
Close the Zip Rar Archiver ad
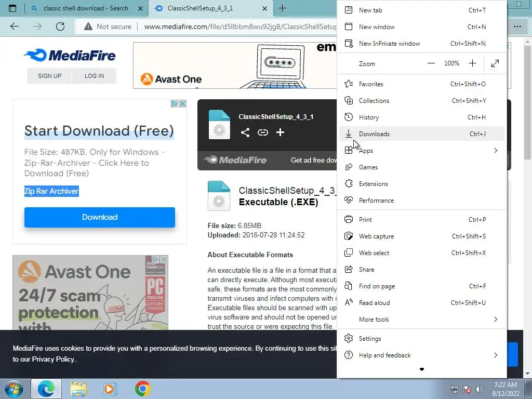pos(182,103)
